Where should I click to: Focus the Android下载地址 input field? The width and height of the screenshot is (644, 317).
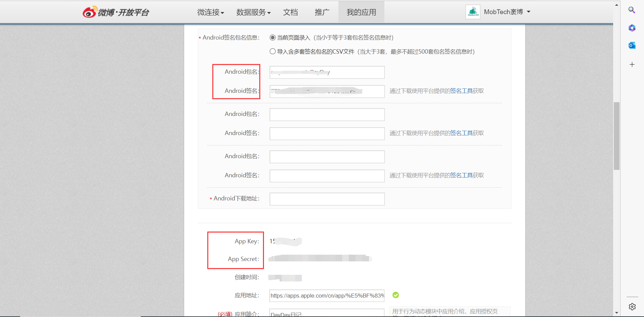coord(327,199)
